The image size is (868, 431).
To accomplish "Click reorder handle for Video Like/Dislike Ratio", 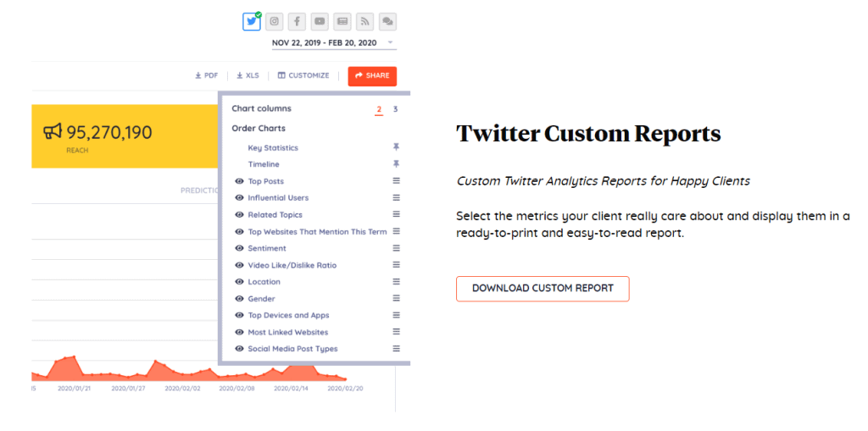I will (x=397, y=265).
